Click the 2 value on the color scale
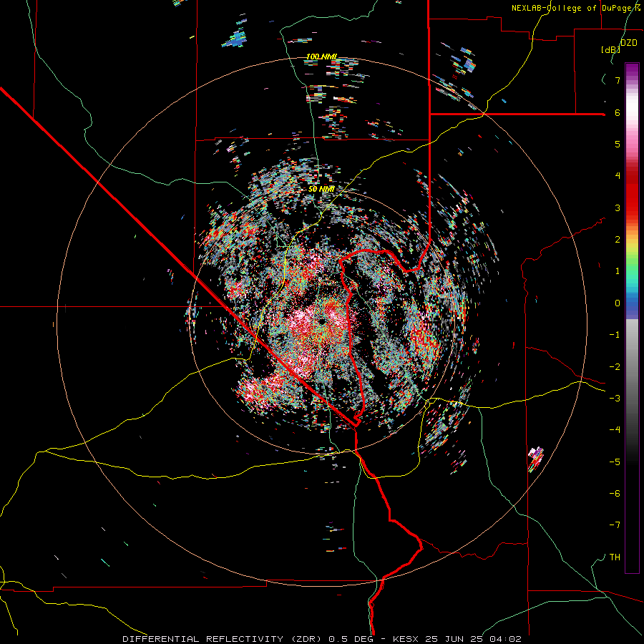 (618, 240)
